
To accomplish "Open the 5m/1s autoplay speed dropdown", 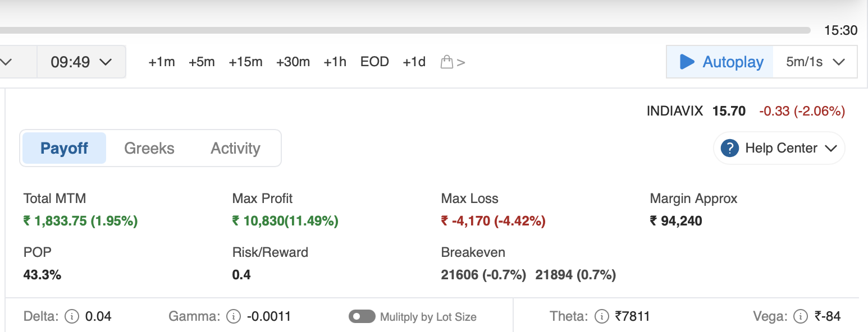I will tap(815, 62).
